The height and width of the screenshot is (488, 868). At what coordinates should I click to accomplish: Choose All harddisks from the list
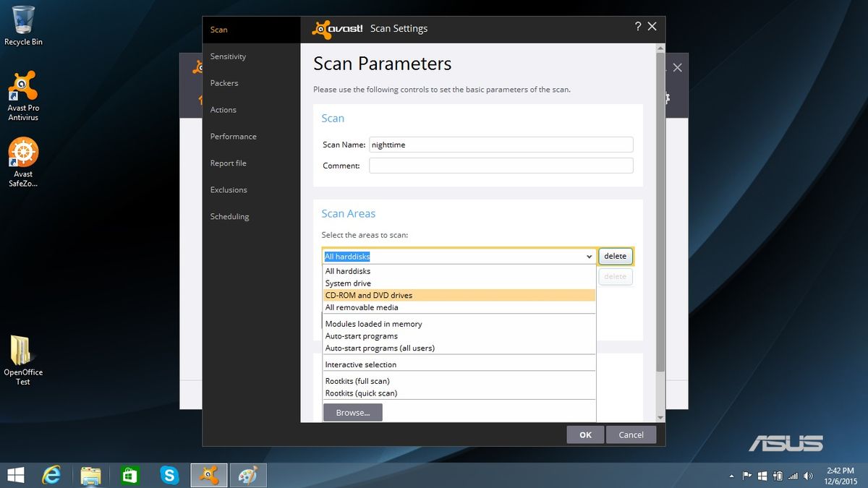[459, 271]
